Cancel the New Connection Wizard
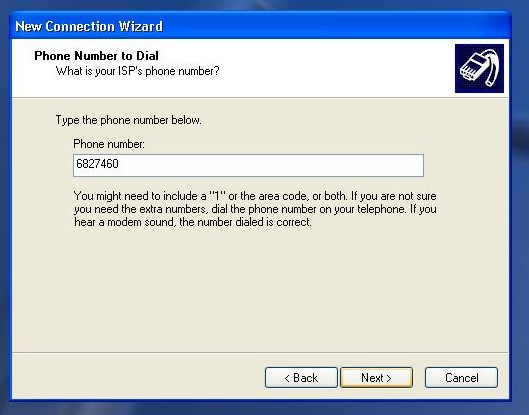 point(461,378)
